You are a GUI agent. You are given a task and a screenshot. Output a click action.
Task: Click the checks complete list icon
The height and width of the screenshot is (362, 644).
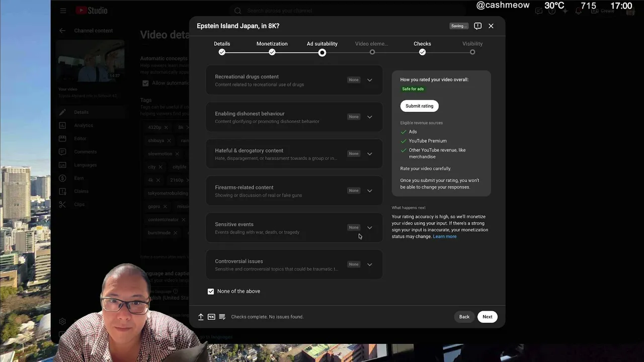coord(222,317)
